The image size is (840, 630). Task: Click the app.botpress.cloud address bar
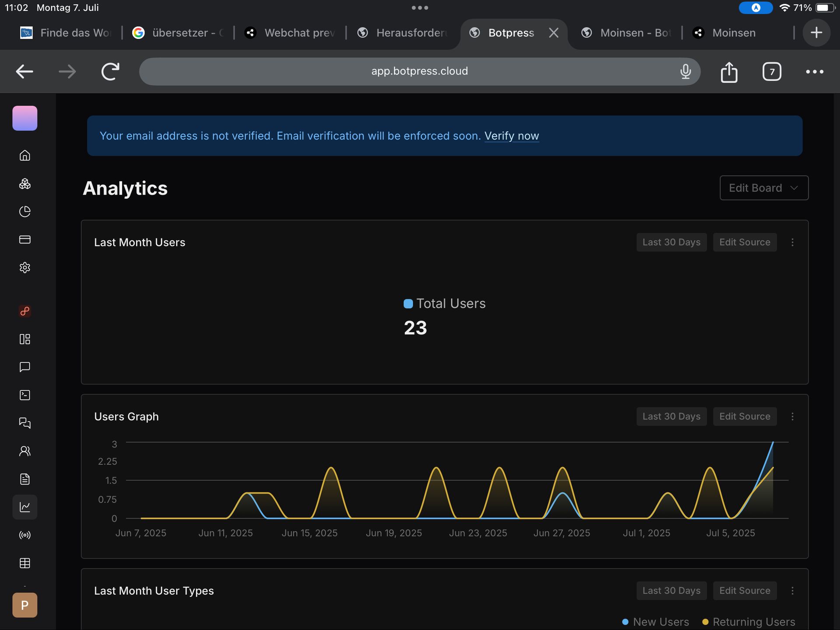419,71
